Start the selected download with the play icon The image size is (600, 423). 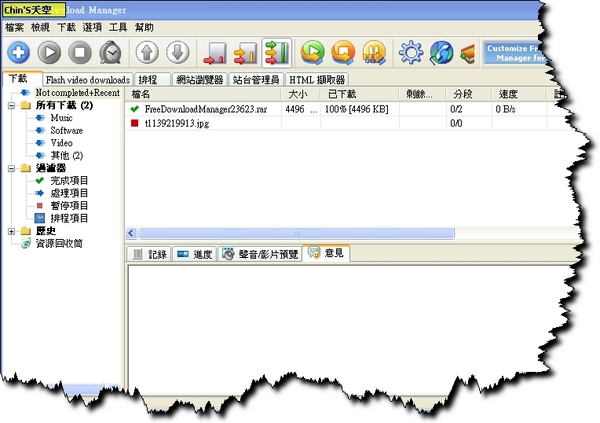tap(49, 52)
